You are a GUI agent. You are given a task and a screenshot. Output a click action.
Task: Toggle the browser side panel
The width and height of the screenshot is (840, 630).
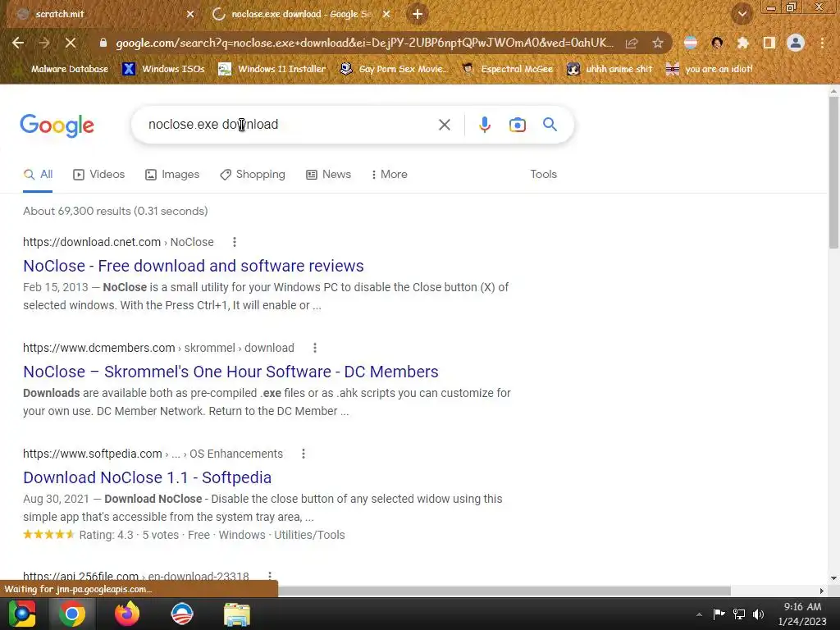coord(769,43)
